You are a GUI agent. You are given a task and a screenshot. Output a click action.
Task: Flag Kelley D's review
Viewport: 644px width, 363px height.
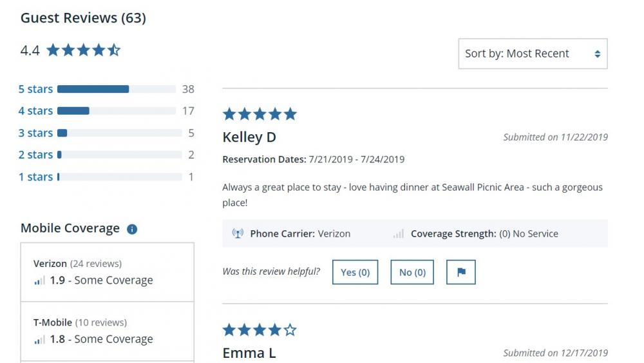(x=460, y=272)
